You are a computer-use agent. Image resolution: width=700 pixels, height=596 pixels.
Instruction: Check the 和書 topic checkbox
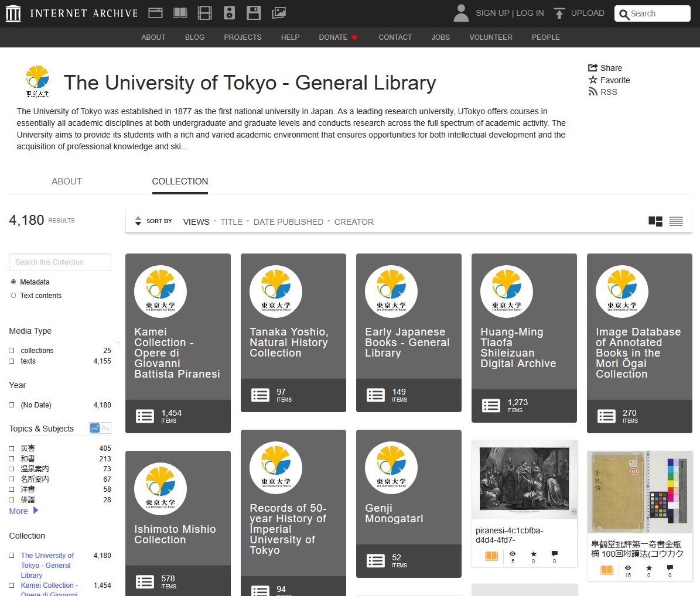coord(12,458)
